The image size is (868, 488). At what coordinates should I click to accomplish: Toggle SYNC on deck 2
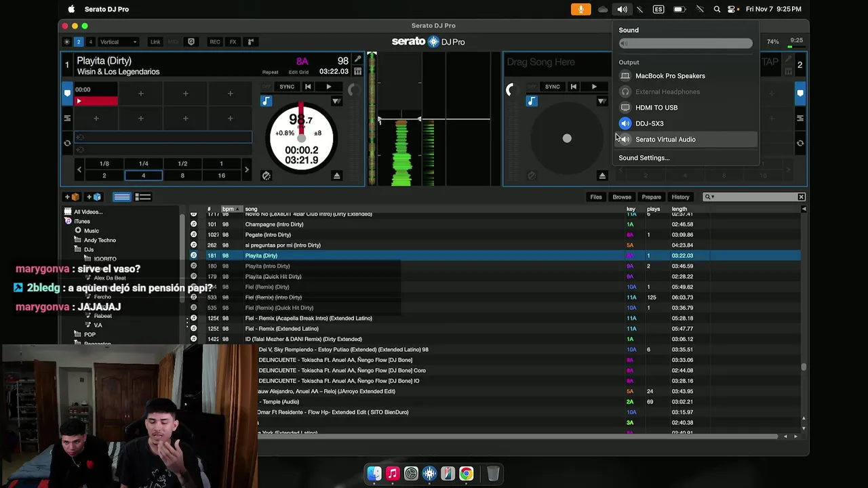pos(553,87)
